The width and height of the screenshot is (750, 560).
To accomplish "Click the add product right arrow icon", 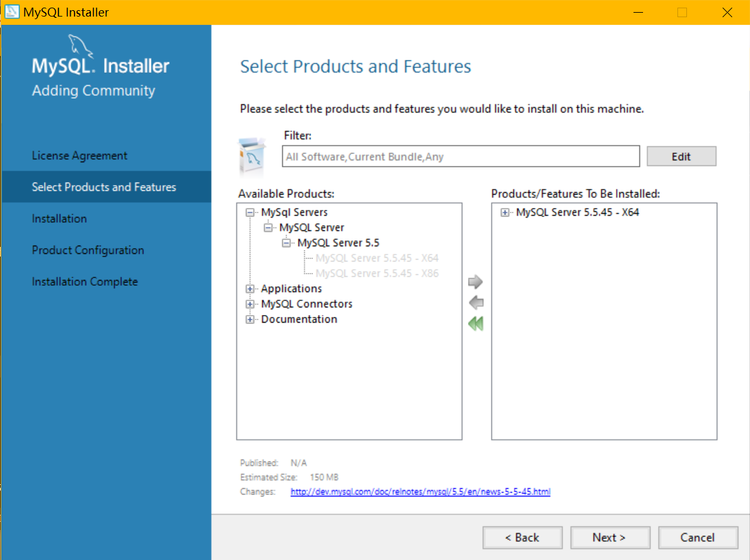I will [476, 282].
